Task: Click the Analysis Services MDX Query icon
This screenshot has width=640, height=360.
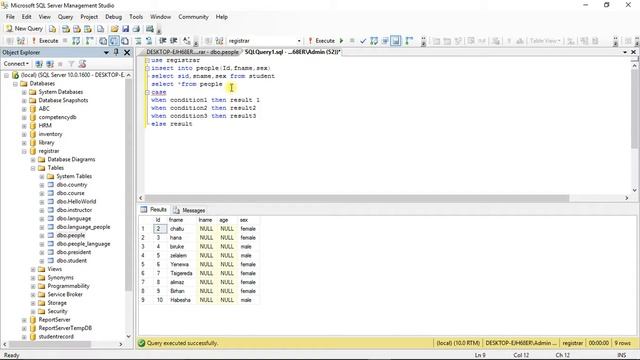Action: tap(65, 29)
